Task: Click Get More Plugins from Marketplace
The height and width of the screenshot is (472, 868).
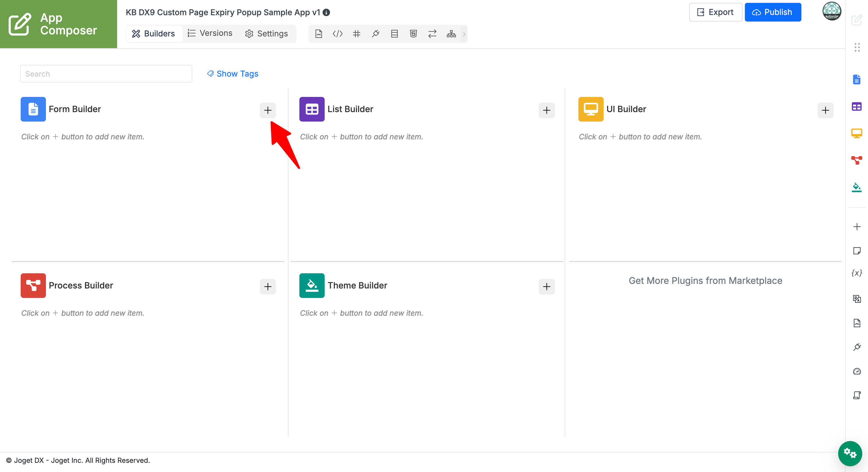Action: 705,280
